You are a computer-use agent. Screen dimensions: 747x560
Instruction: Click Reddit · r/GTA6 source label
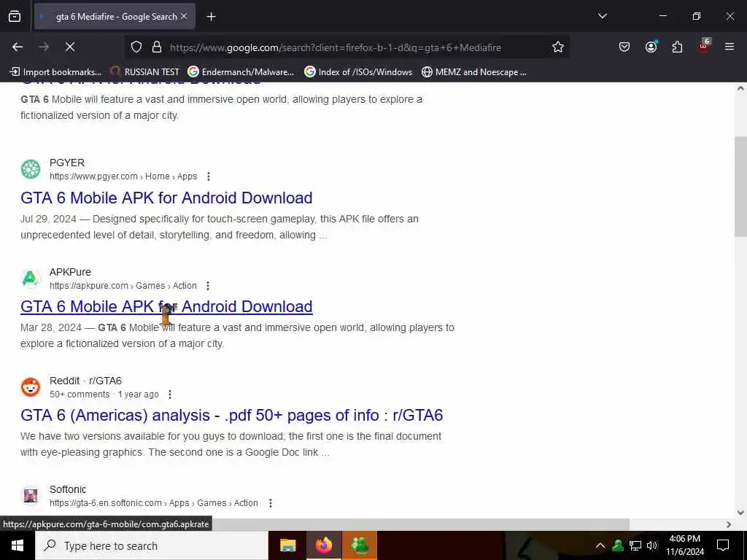[x=86, y=381]
